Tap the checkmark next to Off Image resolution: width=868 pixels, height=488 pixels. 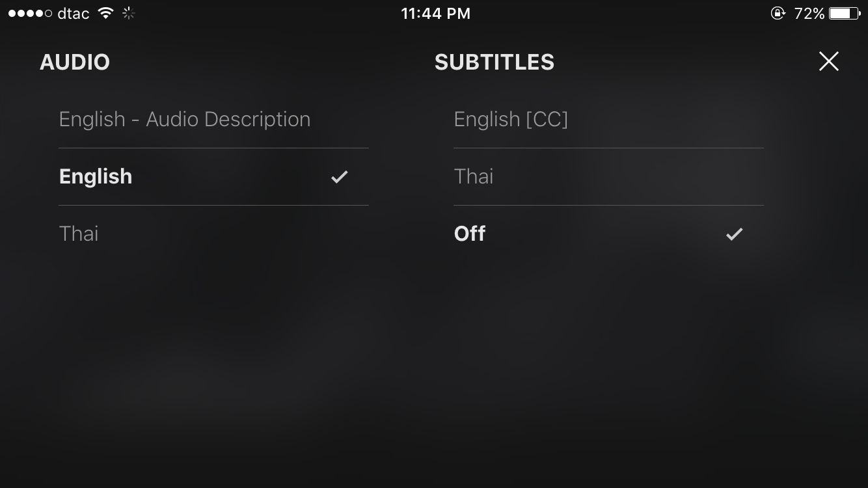coord(734,234)
